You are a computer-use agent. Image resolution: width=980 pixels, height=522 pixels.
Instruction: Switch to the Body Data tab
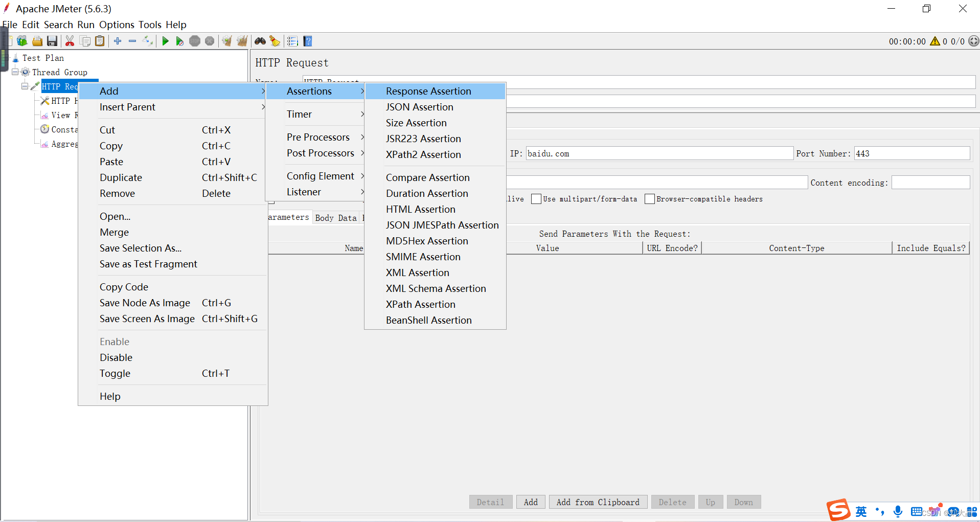(x=336, y=218)
